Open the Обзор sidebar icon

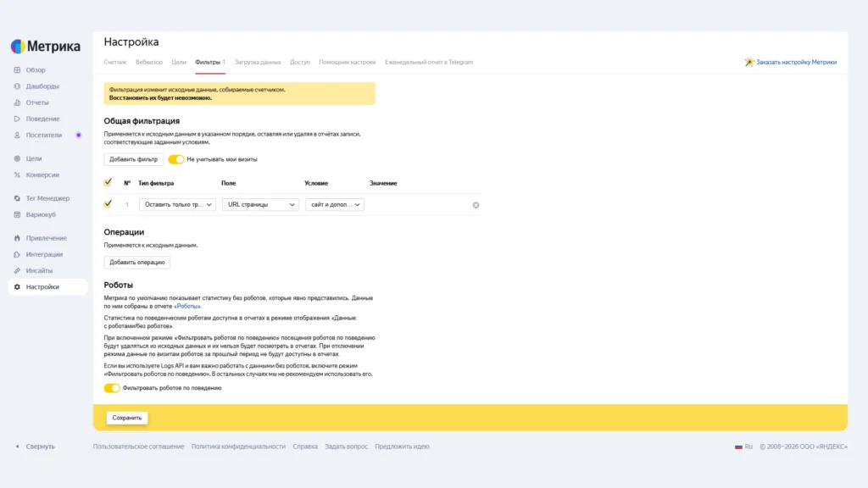(17, 70)
